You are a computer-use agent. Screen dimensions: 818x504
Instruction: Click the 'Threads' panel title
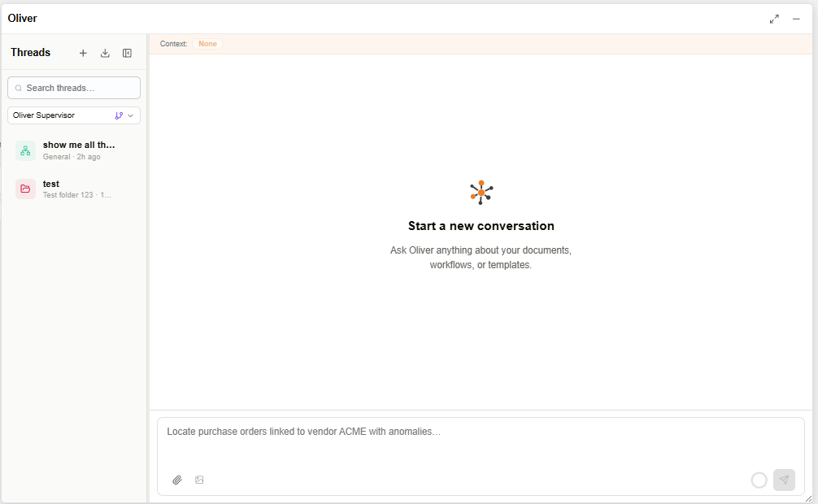tap(31, 53)
